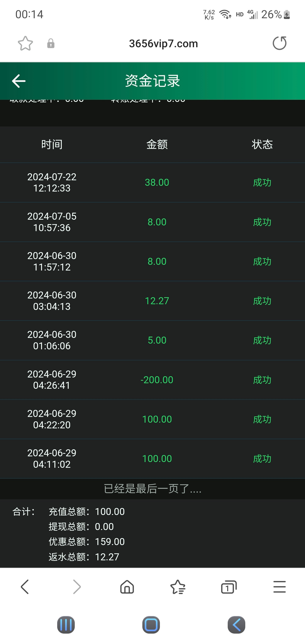The width and height of the screenshot is (305, 644).
Task: Tap the bookmark star icon
Action: [x=25, y=43]
